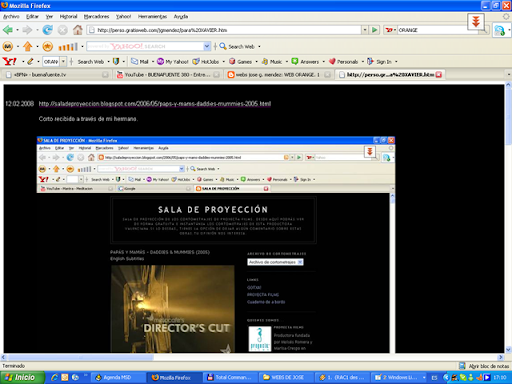Click the orange signal bars icon

pos(68,46)
